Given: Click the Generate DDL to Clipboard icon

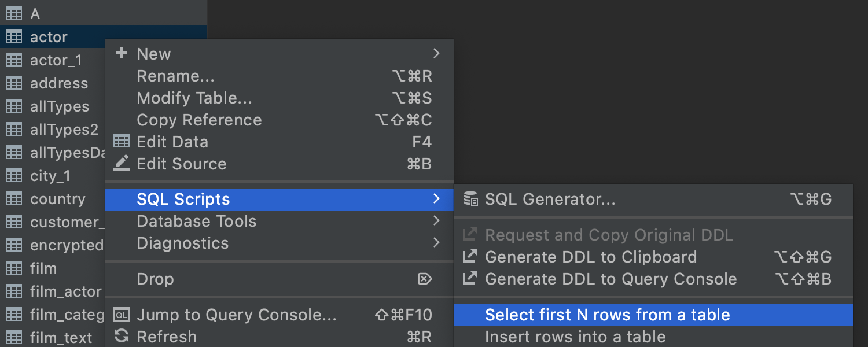Looking at the screenshot, I should point(470,257).
